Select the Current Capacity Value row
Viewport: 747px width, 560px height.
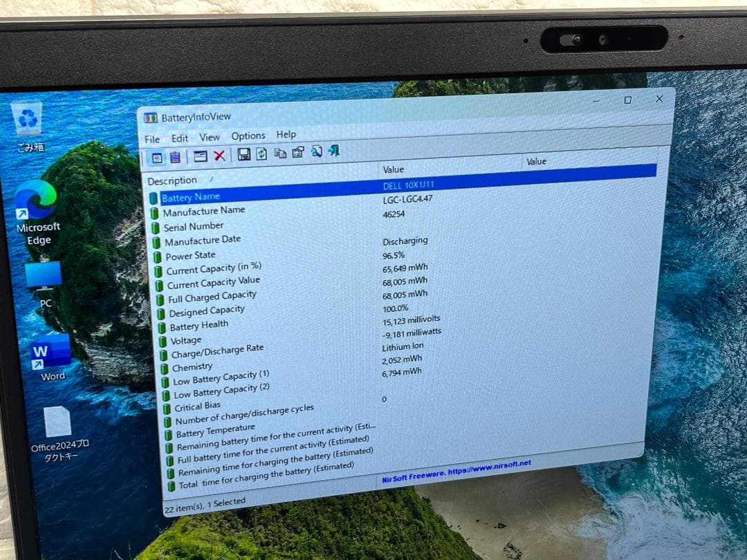pos(214,283)
